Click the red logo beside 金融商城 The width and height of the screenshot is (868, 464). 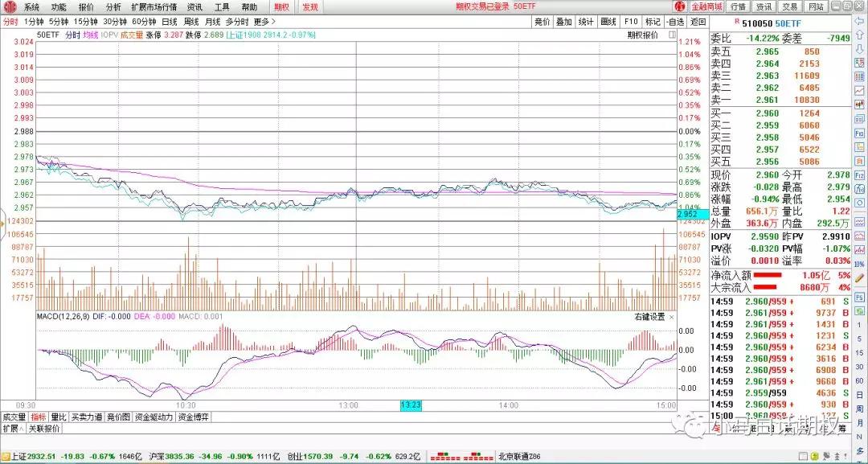point(680,6)
